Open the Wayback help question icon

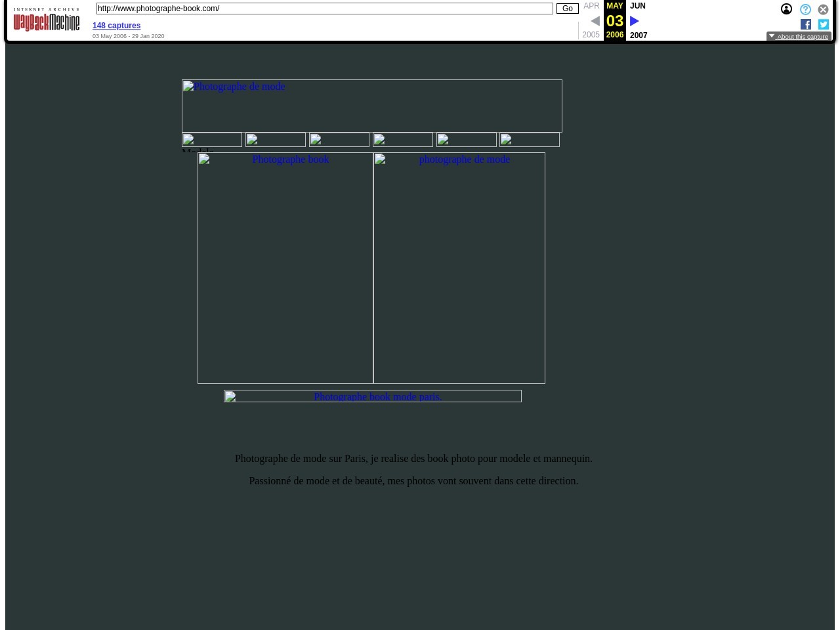[805, 9]
